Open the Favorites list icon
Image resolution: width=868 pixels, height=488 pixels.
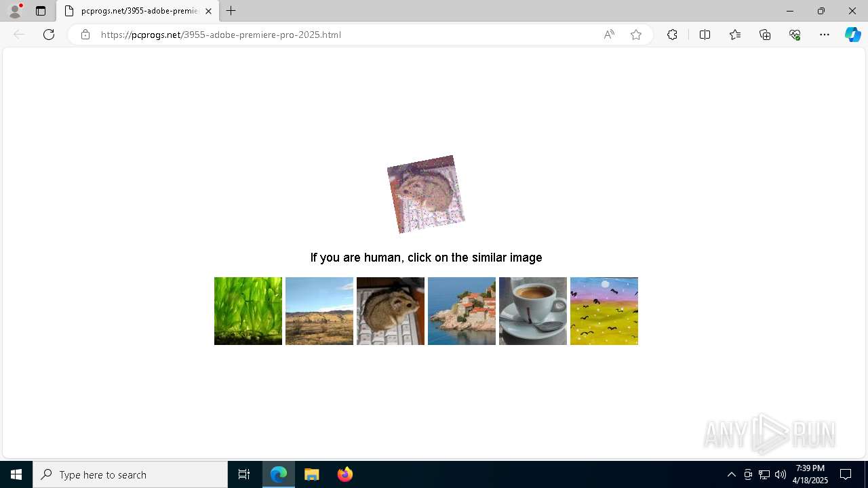tap(735, 35)
